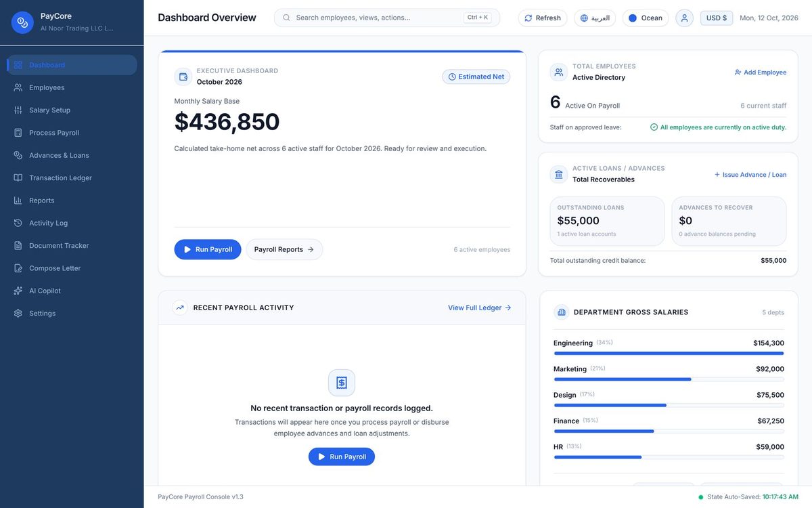
Task: Click the $92,000 Marketing amount
Action: [x=770, y=369]
